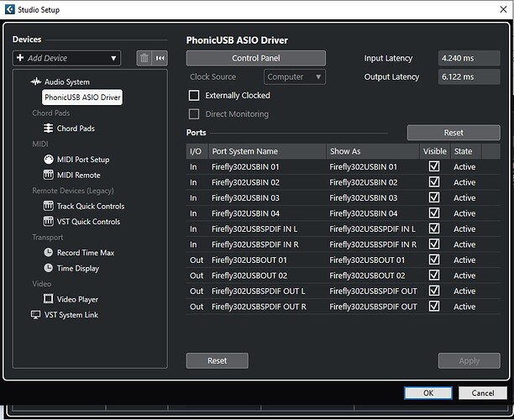Image resolution: width=514 pixels, height=420 pixels.
Task: Click Active state of Firefly302USBIN 04 row
Action: point(464,213)
